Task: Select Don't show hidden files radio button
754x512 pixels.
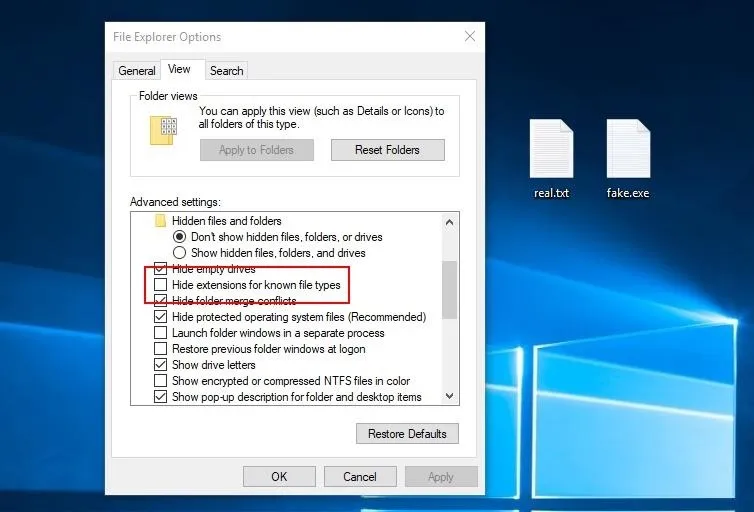Action: pyautogui.click(x=179, y=237)
